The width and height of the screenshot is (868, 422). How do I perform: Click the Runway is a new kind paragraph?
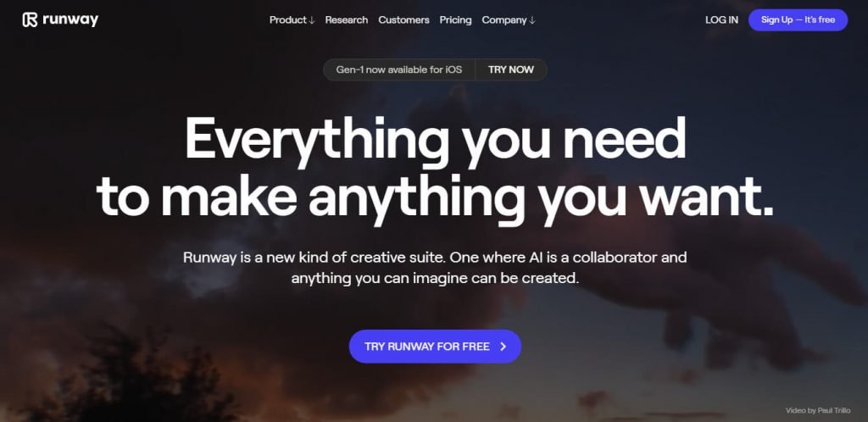[x=435, y=268]
